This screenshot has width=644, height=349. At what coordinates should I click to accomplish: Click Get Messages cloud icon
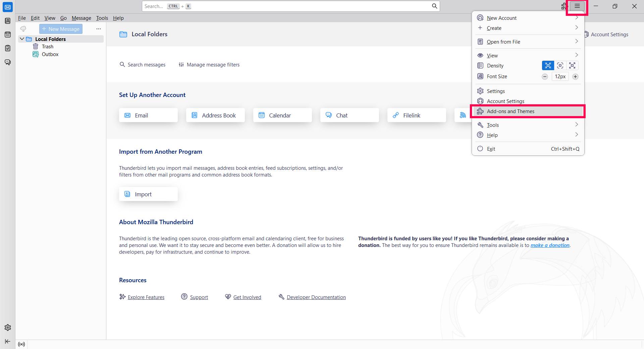coord(23,29)
